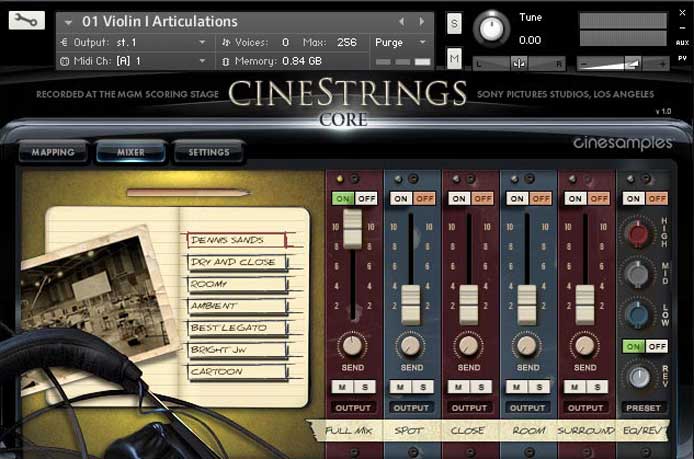
Task: Open Close OUTPUT routing menu
Action: [x=469, y=408]
